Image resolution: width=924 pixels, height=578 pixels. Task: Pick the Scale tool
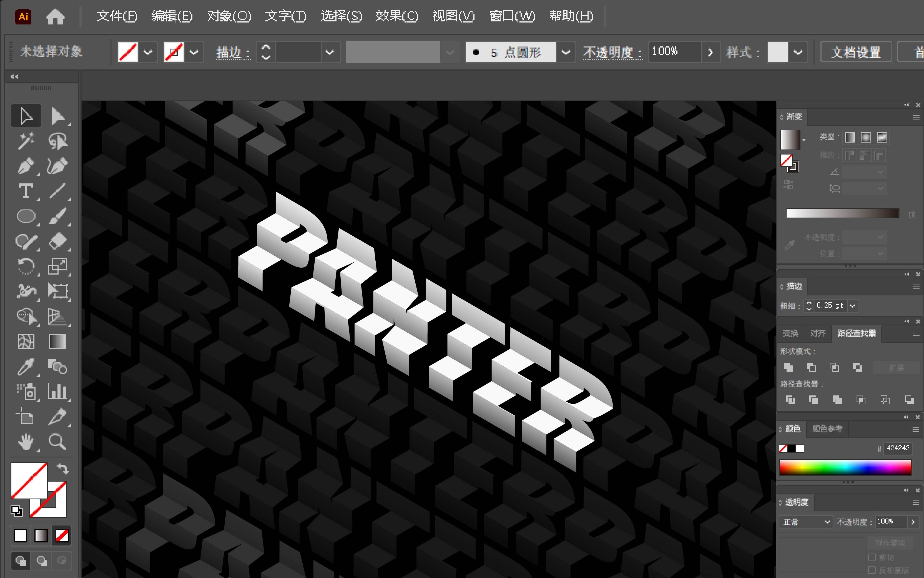[58, 266]
